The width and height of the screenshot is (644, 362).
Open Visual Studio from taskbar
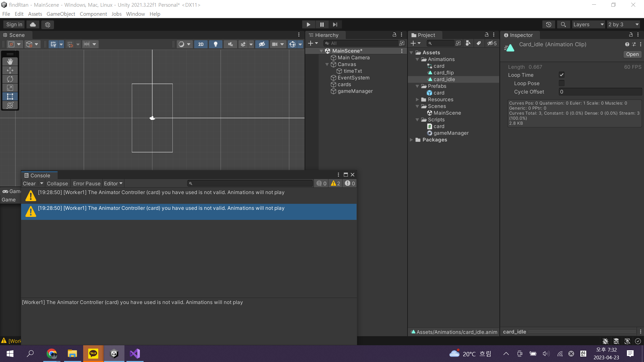[135, 354]
